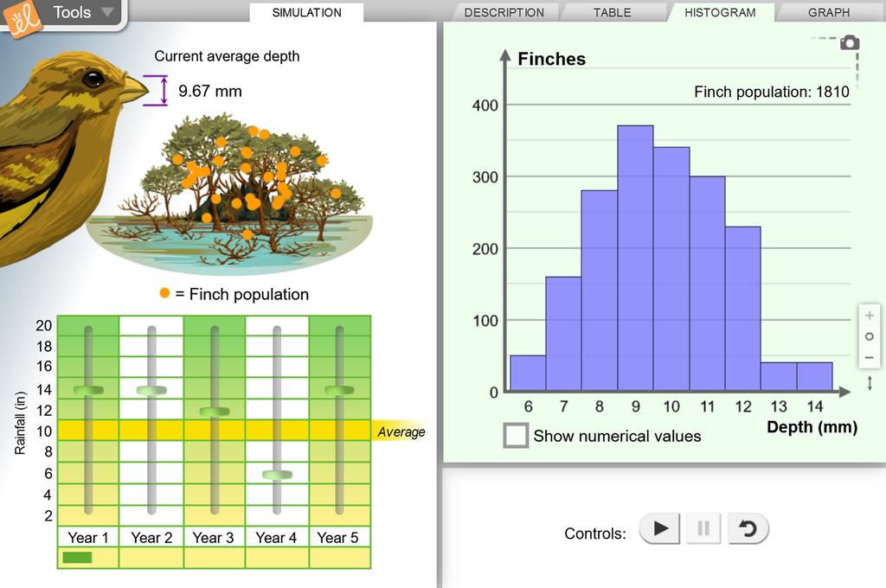Enable Show numerical values checkbox
This screenshot has height=588, width=886.
pyautogui.click(x=516, y=436)
